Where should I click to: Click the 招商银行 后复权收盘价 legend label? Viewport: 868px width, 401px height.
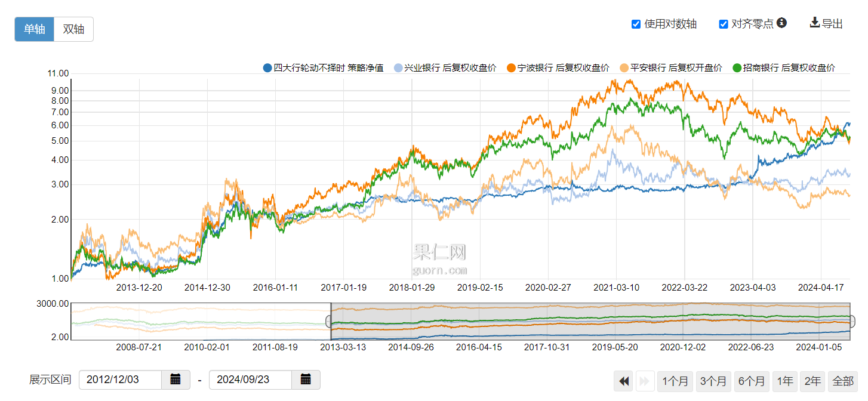[x=789, y=68]
